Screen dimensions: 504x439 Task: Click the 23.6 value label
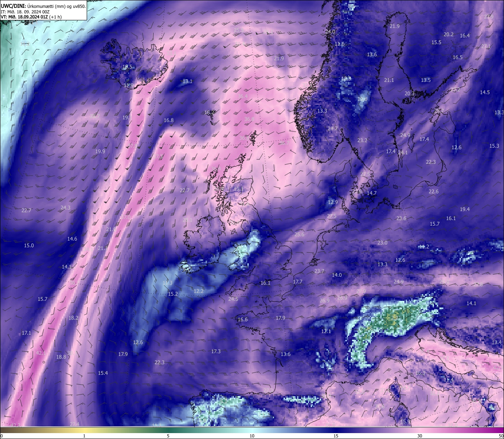(401, 219)
